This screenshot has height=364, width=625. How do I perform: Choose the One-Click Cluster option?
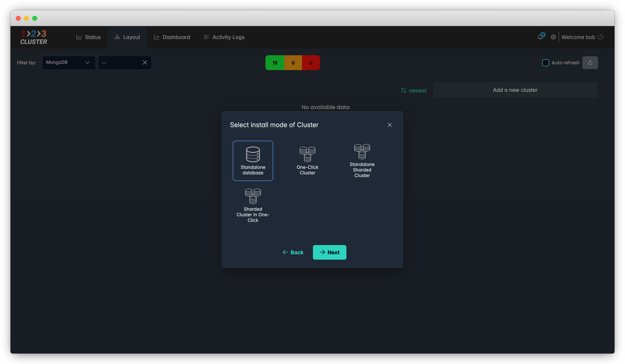307,161
